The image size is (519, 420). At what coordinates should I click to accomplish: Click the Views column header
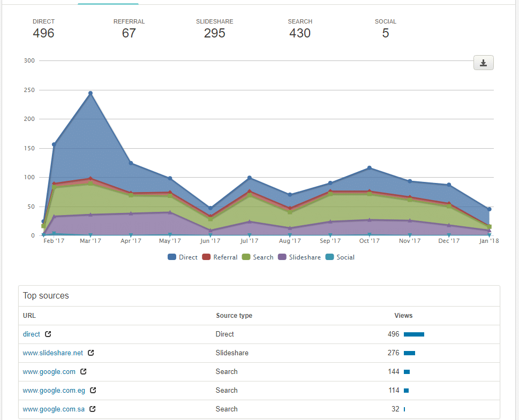403,316
